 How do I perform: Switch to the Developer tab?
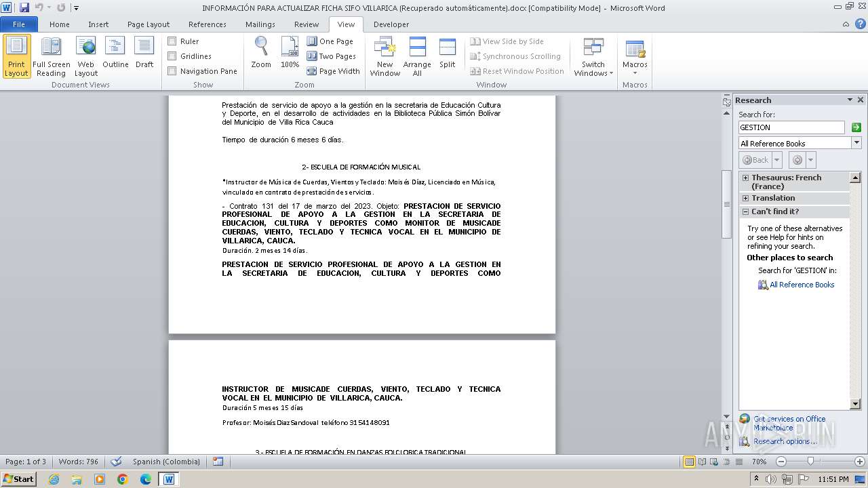(391, 24)
